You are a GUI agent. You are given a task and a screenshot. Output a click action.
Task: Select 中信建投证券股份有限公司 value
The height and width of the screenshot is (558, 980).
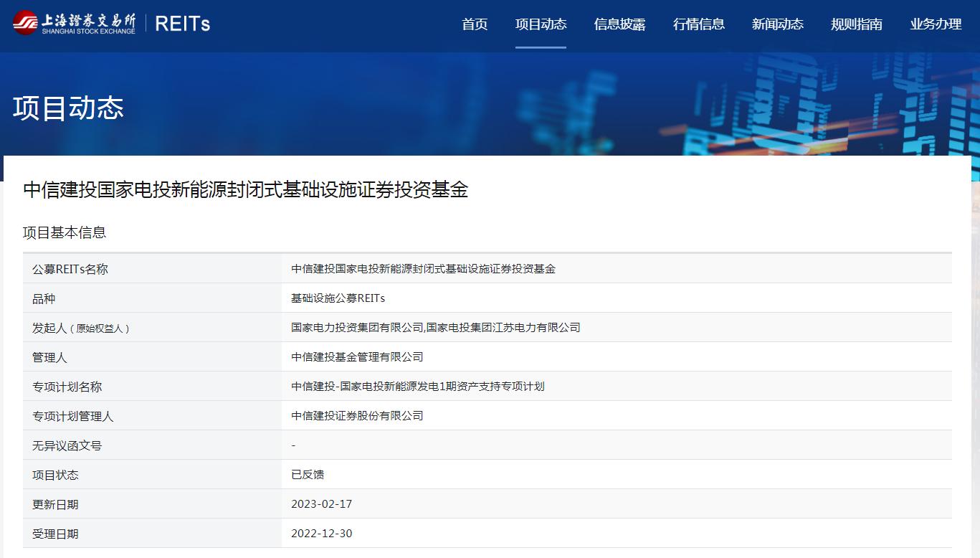tap(357, 416)
